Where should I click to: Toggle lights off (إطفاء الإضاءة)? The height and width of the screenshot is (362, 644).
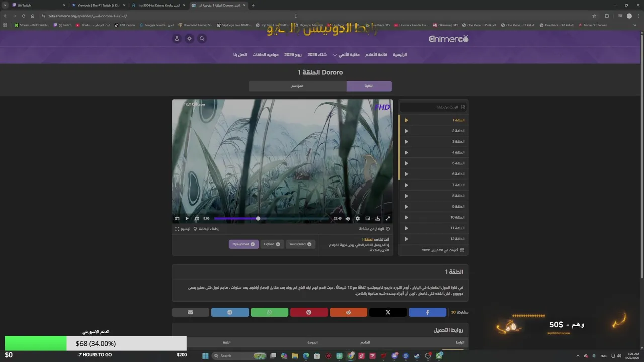(206, 229)
